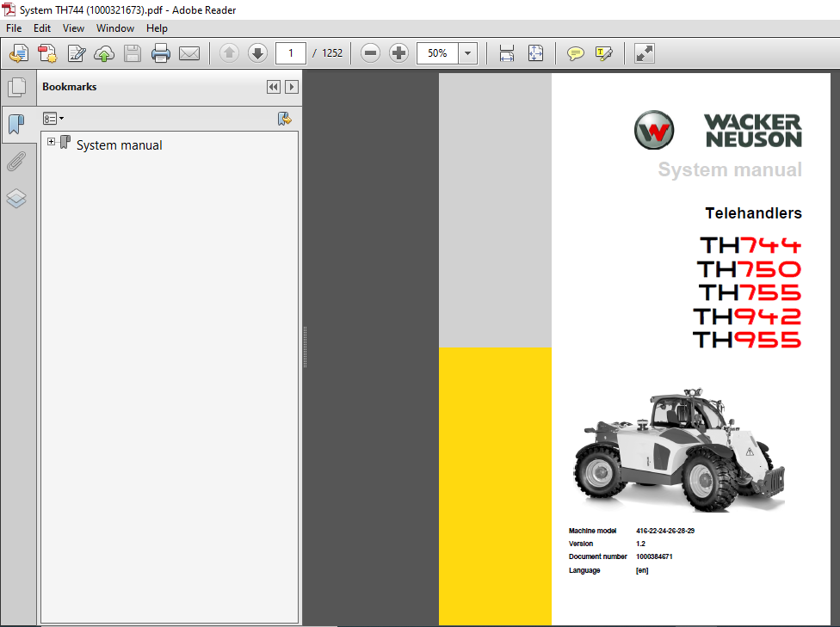840x627 pixels.
Task: Open the Window menu
Action: click(x=115, y=28)
